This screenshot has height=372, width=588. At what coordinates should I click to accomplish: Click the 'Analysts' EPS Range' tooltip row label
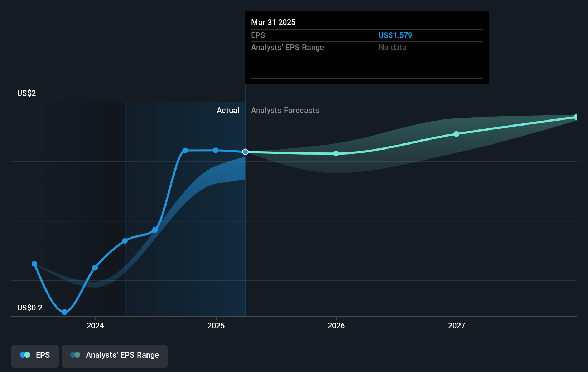click(288, 47)
